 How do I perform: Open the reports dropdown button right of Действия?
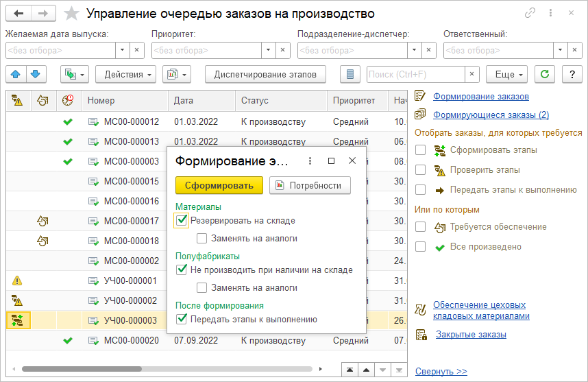177,74
